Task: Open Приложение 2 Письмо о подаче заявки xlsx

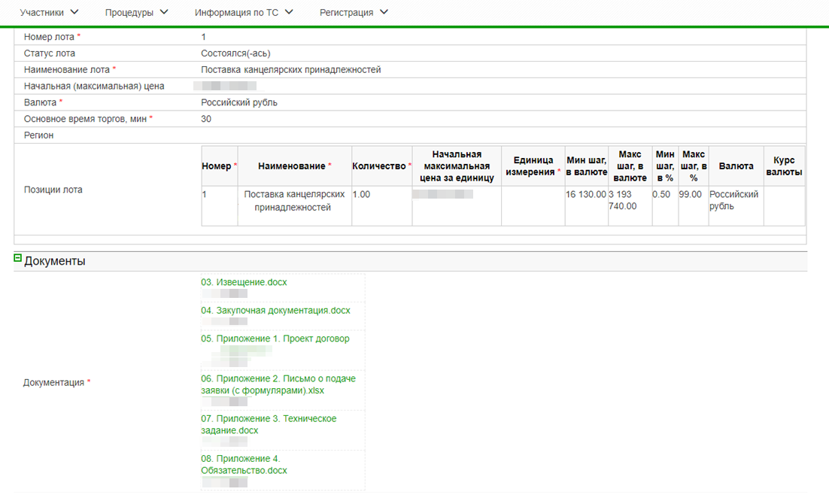Action: (x=278, y=384)
